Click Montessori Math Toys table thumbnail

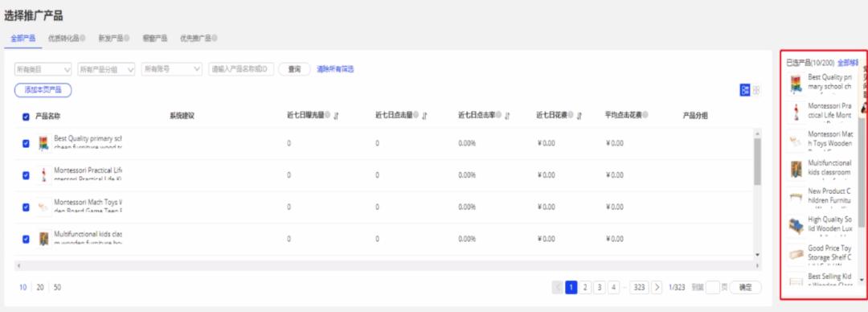43,207
